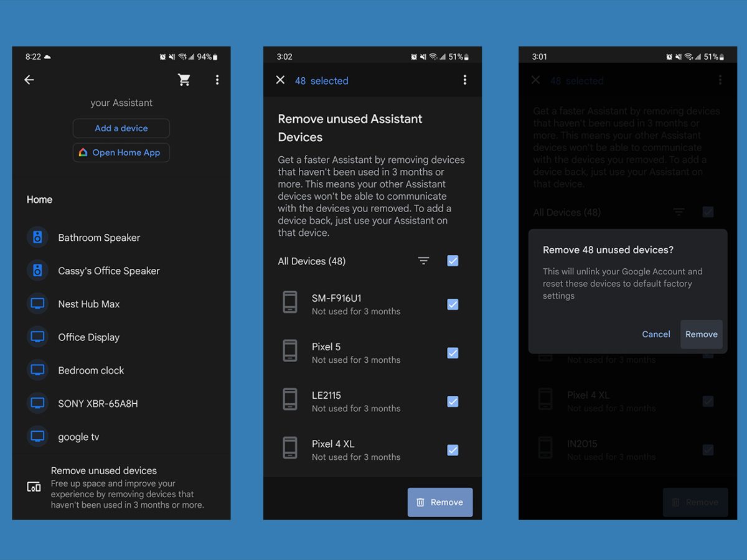The height and width of the screenshot is (560, 747).
Task: Confirm Remove in the dialog
Action: tap(702, 334)
